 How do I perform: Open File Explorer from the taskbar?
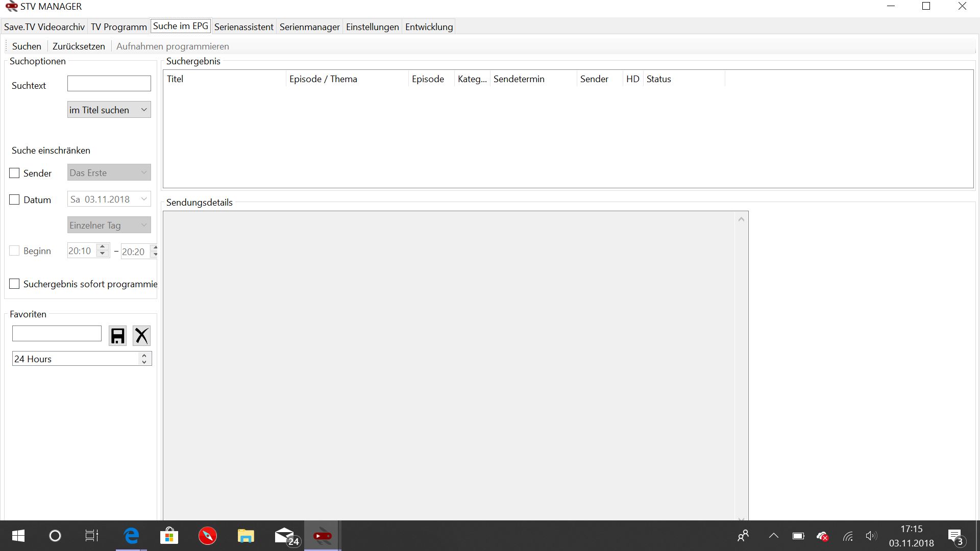tap(246, 536)
